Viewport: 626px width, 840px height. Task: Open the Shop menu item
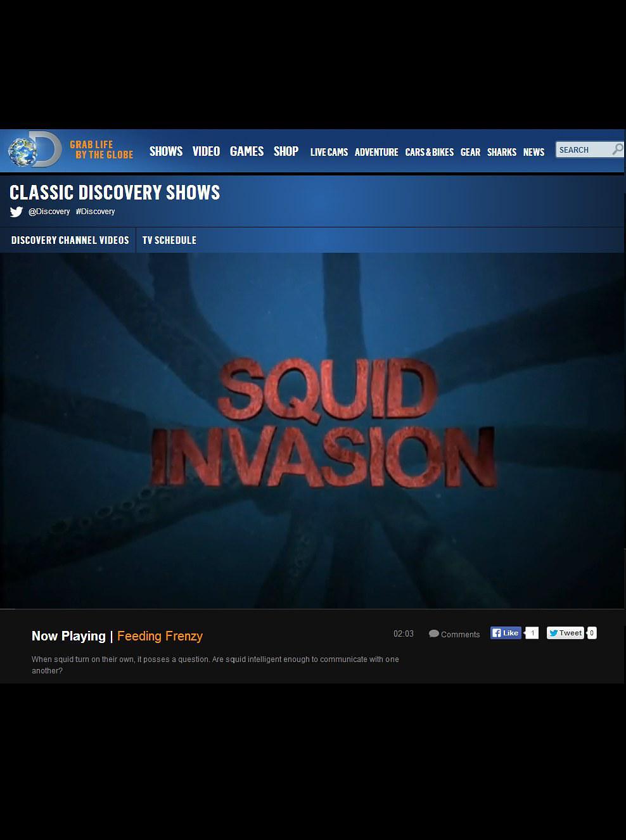point(286,151)
